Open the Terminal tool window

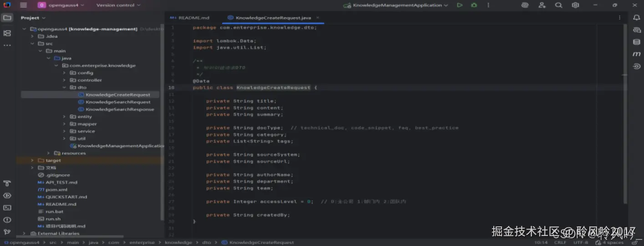(x=7, y=208)
